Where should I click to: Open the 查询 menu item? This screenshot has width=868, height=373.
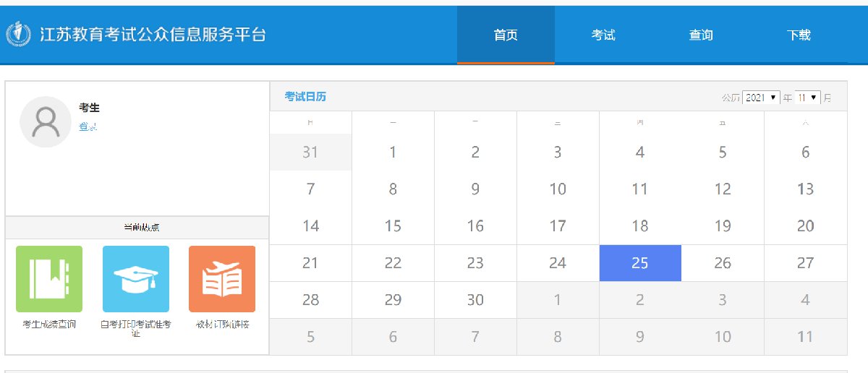pos(701,35)
